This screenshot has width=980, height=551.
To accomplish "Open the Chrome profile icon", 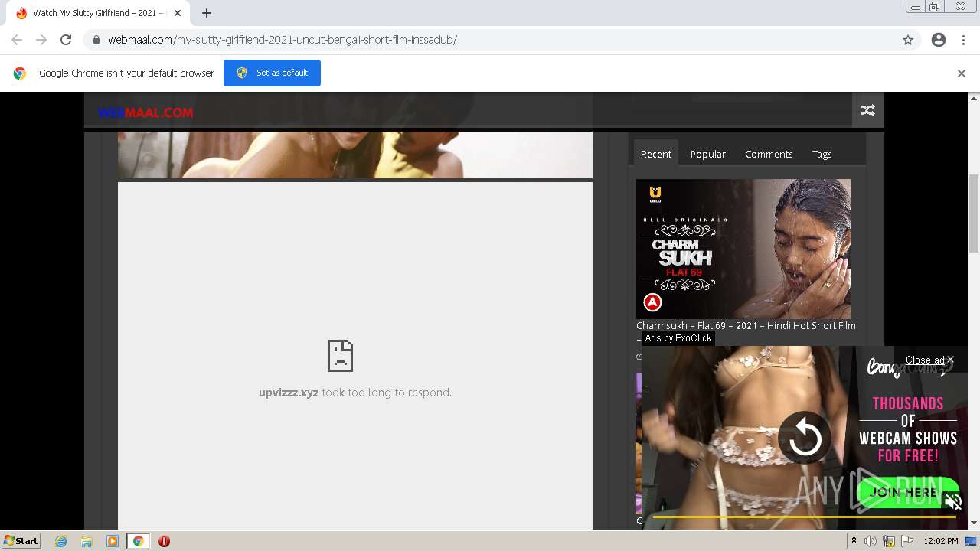I will click(x=939, y=40).
